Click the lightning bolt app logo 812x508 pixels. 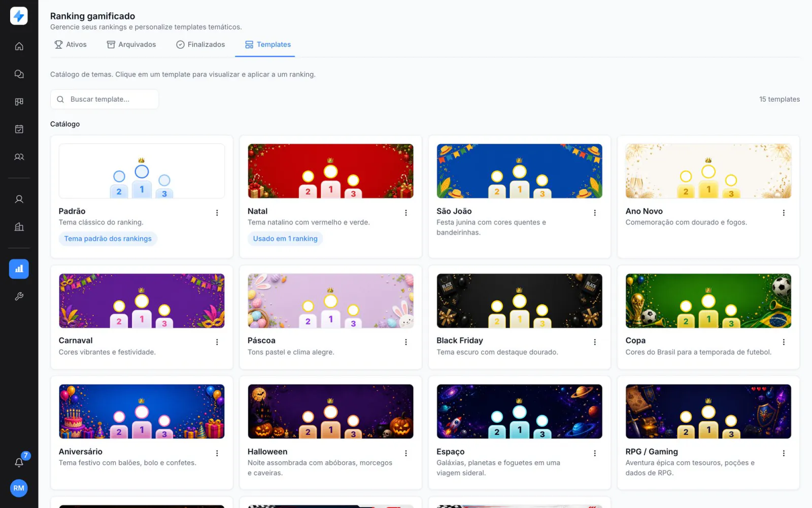[19, 16]
